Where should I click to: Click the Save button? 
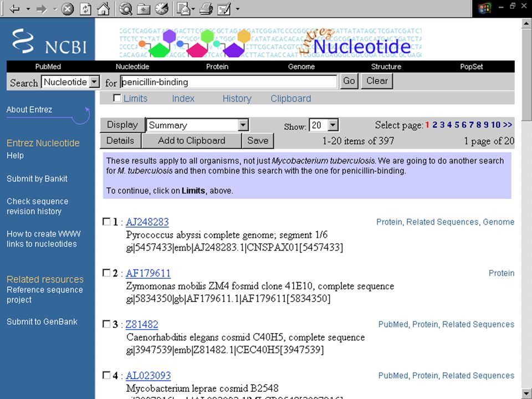(258, 140)
